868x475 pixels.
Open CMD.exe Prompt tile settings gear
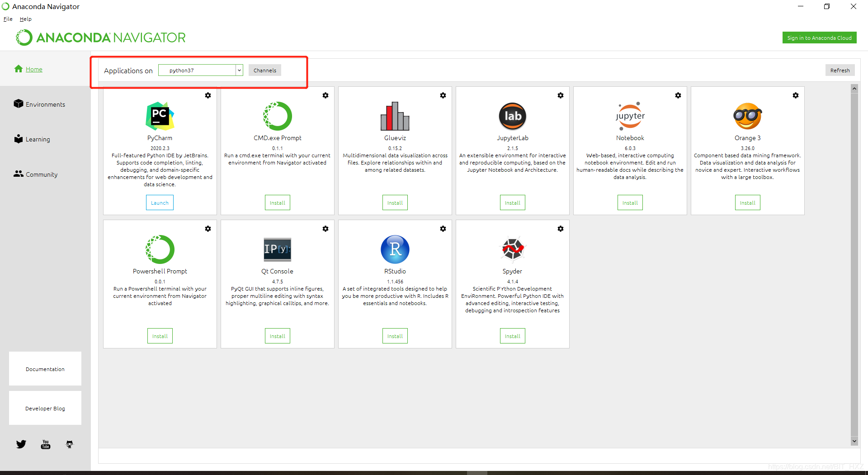[x=325, y=95]
